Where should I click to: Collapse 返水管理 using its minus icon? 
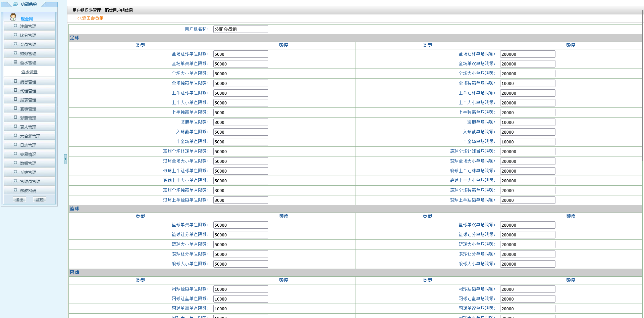(15, 62)
